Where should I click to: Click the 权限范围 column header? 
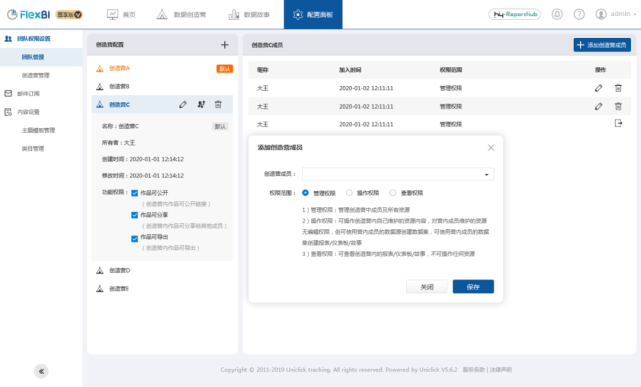pos(450,70)
